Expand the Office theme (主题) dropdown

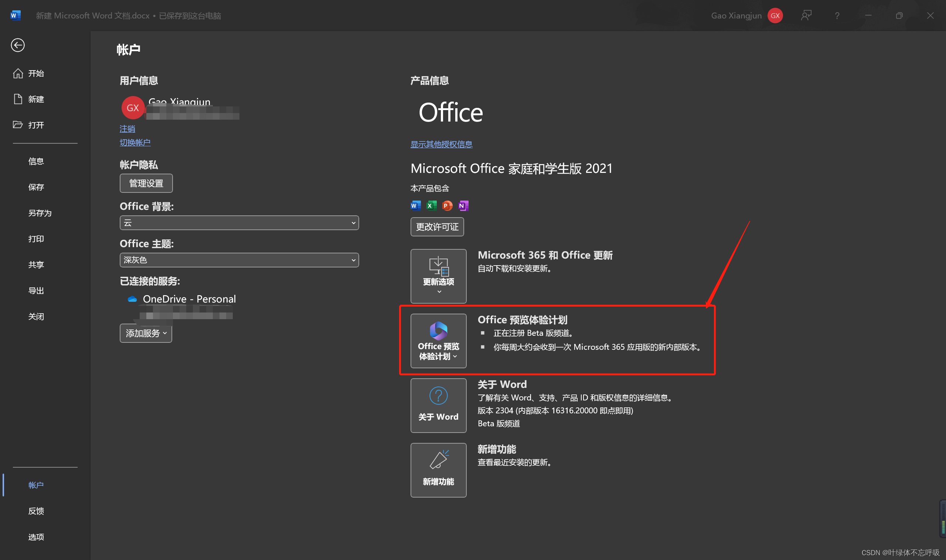pyautogui.click(x=239, y=260)
